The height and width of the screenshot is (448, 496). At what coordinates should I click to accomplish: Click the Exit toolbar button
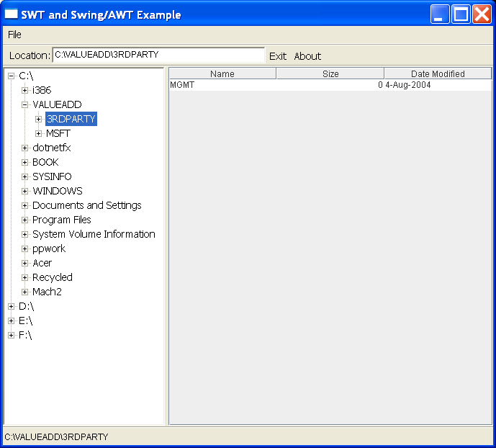(x=278, y=56)
